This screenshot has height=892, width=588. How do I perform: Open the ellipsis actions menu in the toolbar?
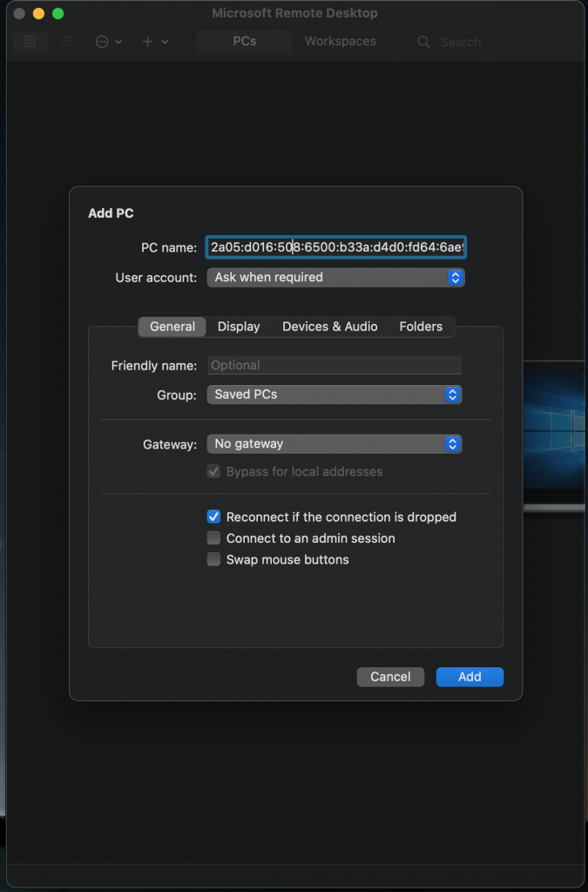103,42
